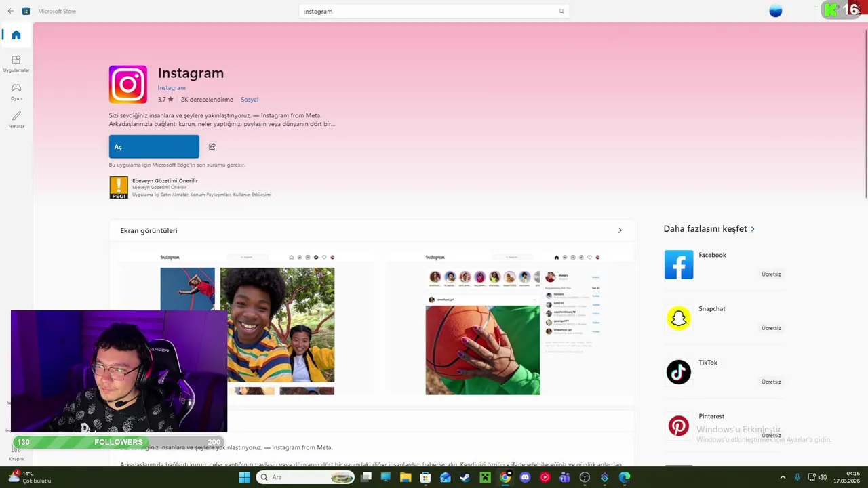Click the TikTok app title

tap(708, 363)
